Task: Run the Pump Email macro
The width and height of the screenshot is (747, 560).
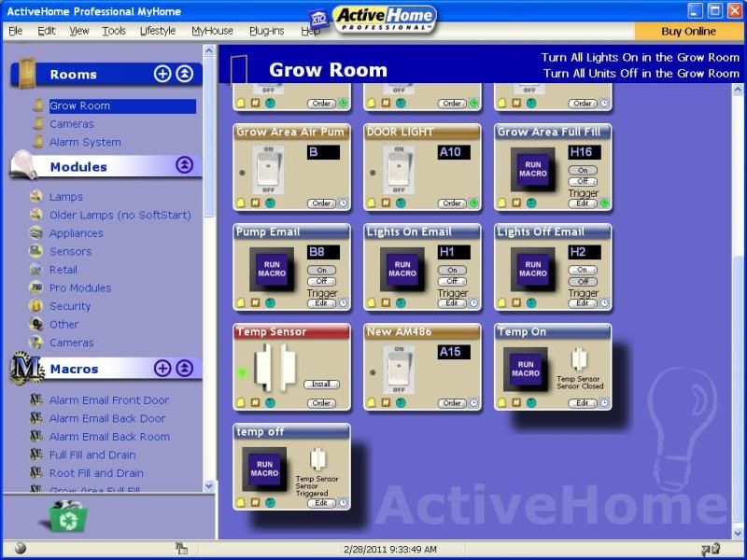Action: click(x=272, y=270)
